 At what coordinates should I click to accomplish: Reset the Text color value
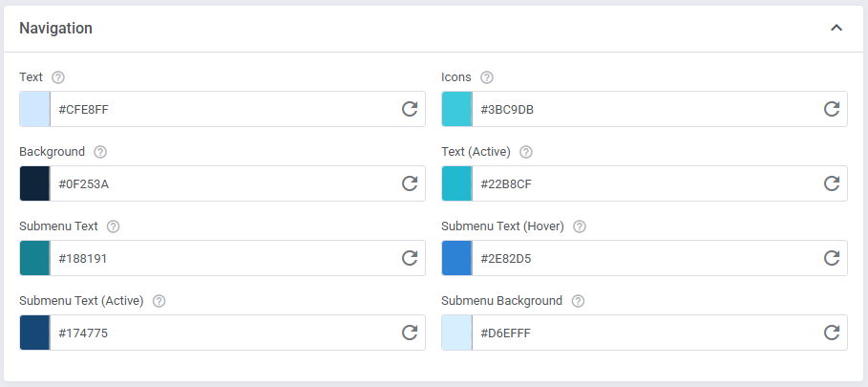point(410,109)
